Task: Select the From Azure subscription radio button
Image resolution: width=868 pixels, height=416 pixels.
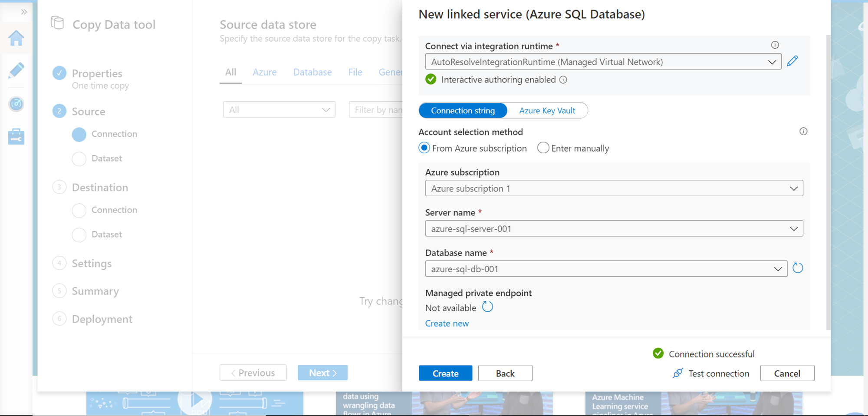Action: [x=424, y=148]
